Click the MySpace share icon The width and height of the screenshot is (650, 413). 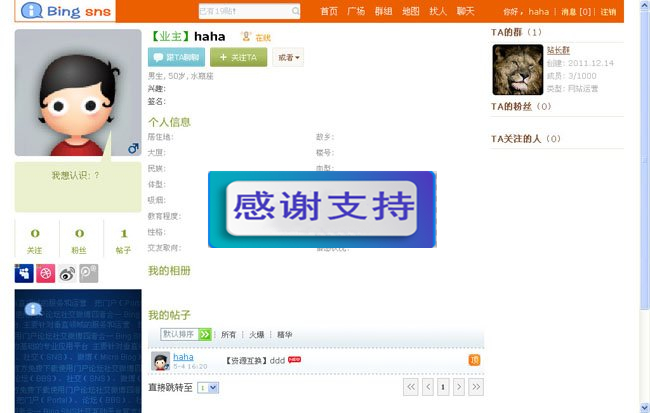tap(24, 274)
